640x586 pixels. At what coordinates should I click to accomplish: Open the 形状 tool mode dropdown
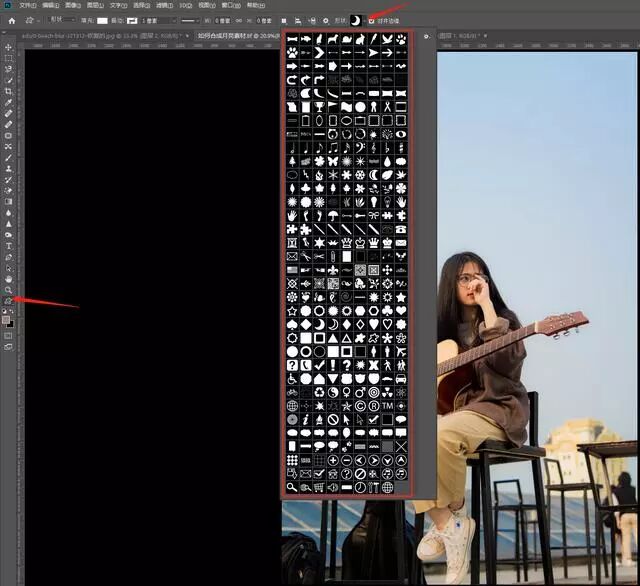pos(62,20)
